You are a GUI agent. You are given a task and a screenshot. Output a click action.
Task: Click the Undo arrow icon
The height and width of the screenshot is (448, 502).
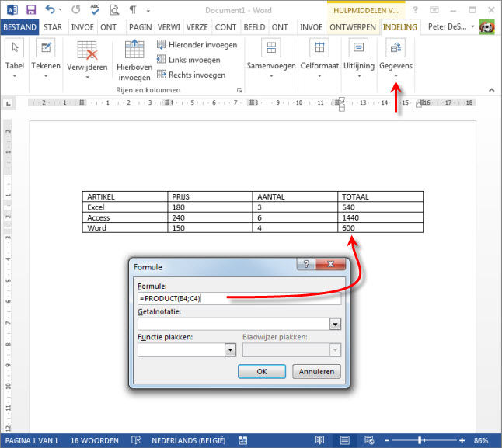click(x=51, y=9)
